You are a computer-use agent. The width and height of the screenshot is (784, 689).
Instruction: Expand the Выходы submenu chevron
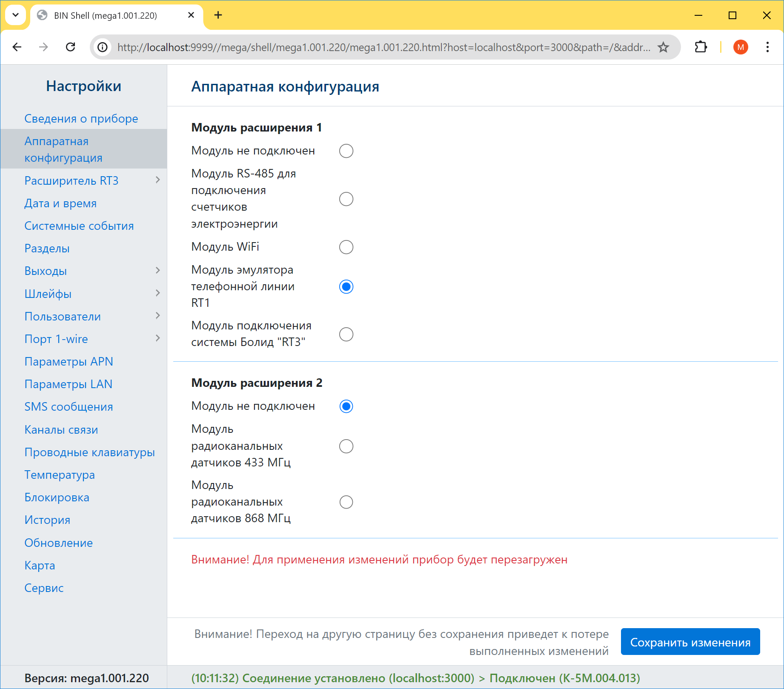(158, 271)
